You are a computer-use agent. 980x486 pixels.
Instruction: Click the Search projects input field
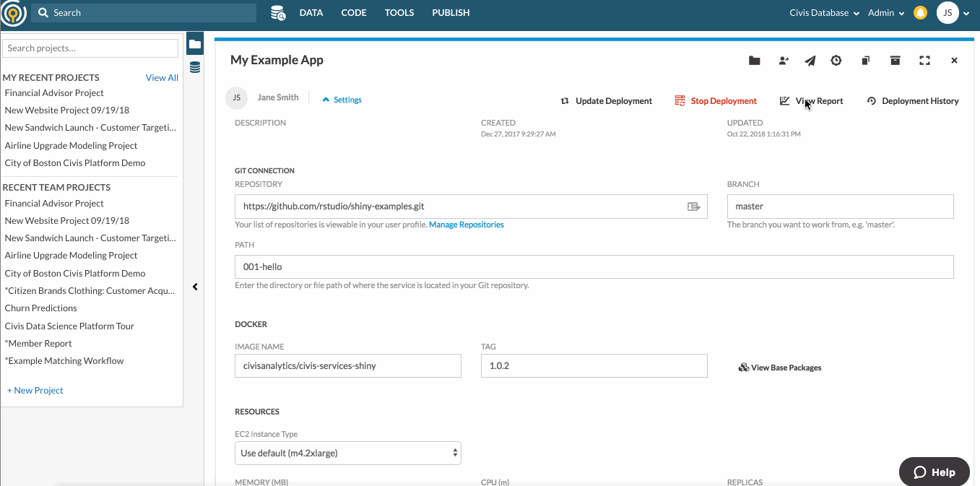pyautogui.click(x=90, y=48)
